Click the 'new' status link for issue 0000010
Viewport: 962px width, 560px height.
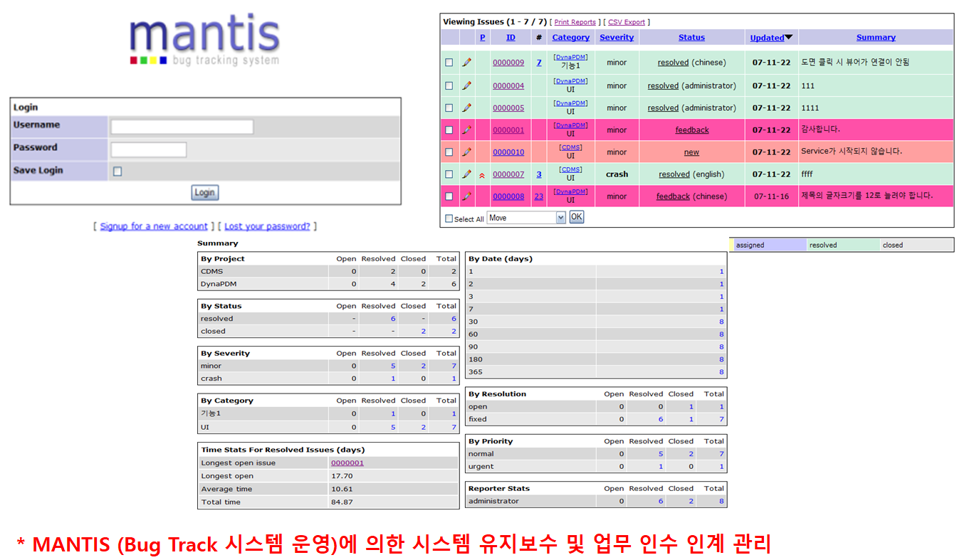coord(691,152)
